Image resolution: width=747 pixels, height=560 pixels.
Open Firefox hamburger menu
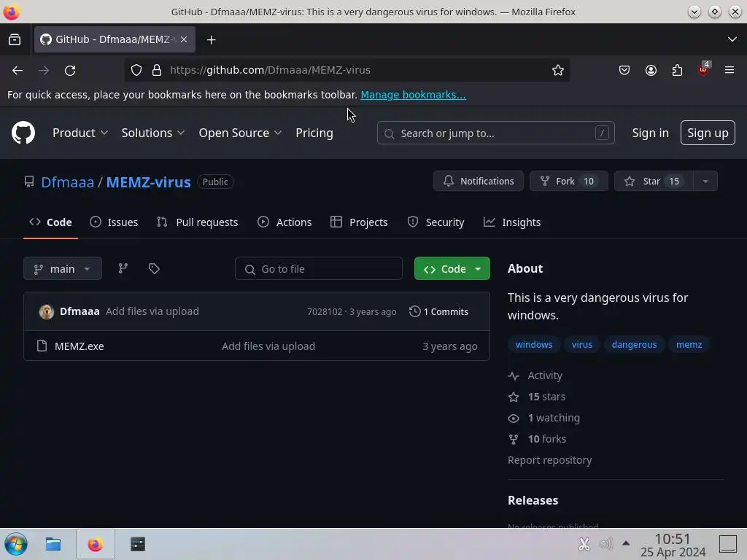729,70
